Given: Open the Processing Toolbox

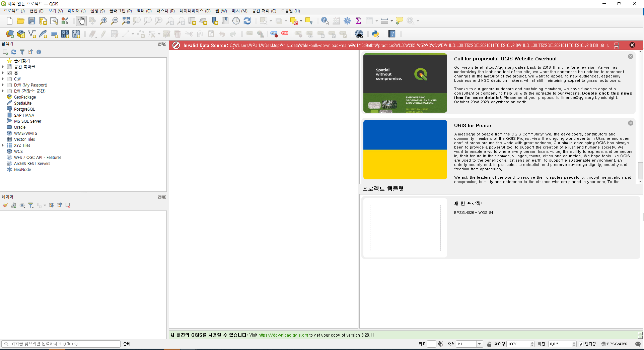Looking at the screenshot, I should [x=347, y=21].
